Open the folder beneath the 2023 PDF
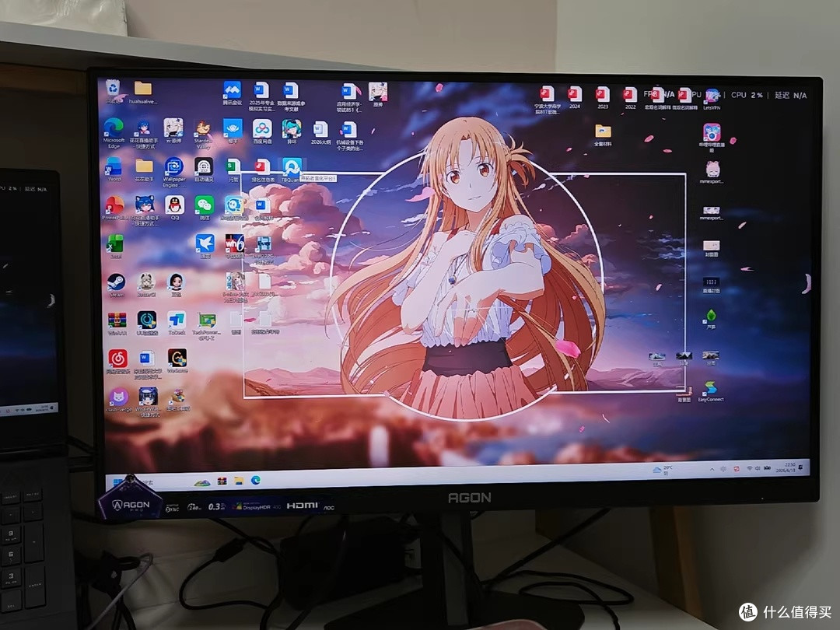Image resolution: width=840 pixels, height=630 pixels. (x=603, y=135)
